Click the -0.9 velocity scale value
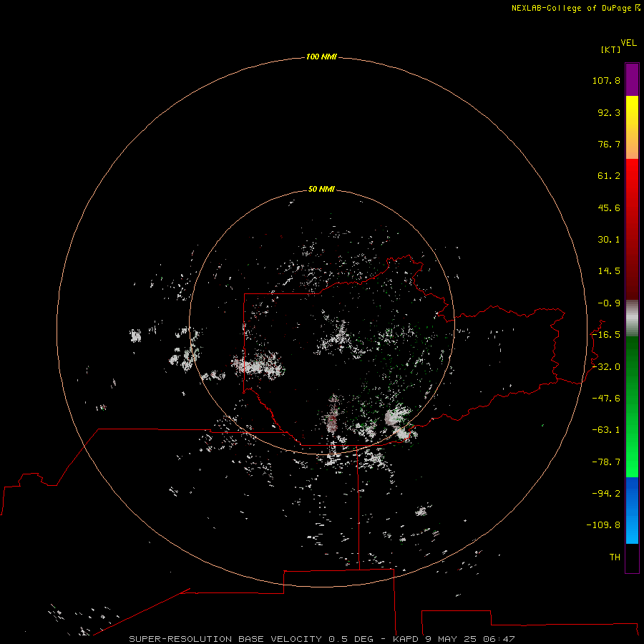 click(609, 303)
